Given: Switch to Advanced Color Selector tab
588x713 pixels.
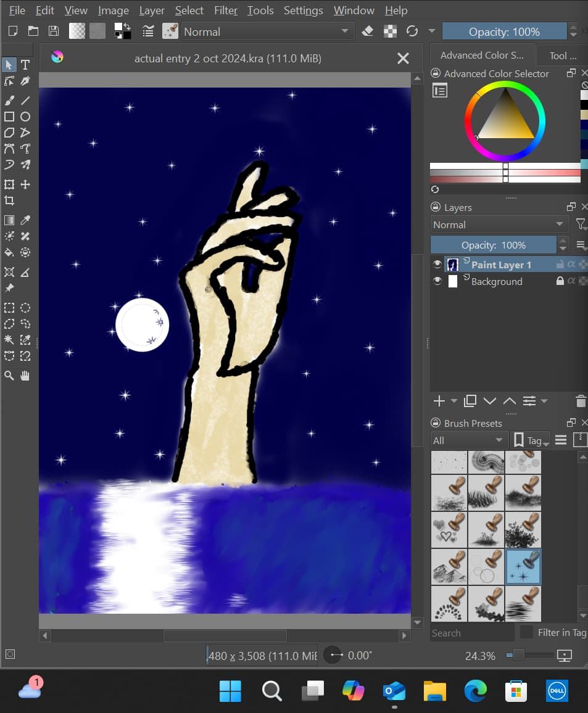Looking at the screenshot, I should tap(482, 55).
